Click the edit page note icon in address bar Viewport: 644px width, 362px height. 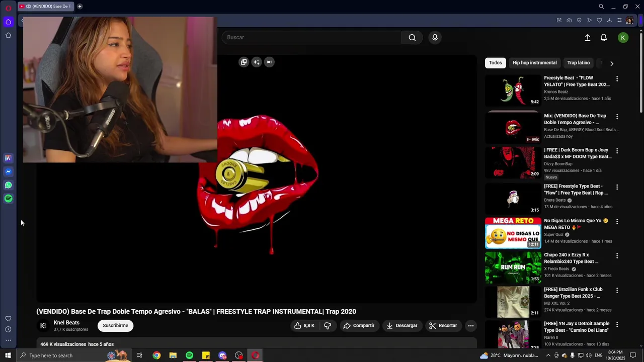point(559,20)
